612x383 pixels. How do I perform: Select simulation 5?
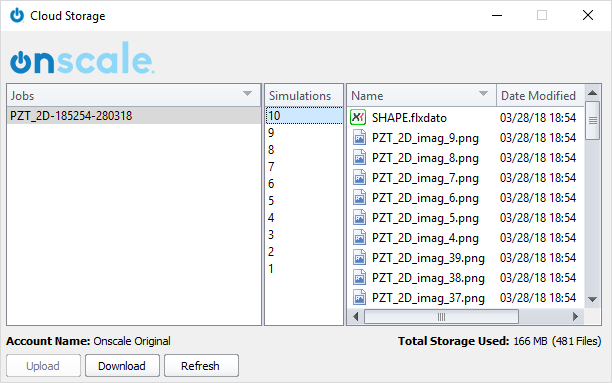coord(304,201)
